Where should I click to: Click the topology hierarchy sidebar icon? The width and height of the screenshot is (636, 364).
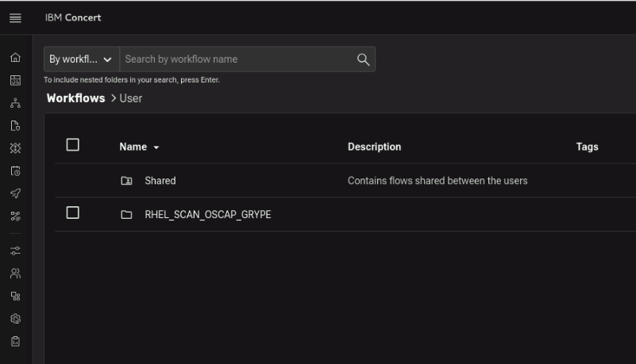click(14, 103)
